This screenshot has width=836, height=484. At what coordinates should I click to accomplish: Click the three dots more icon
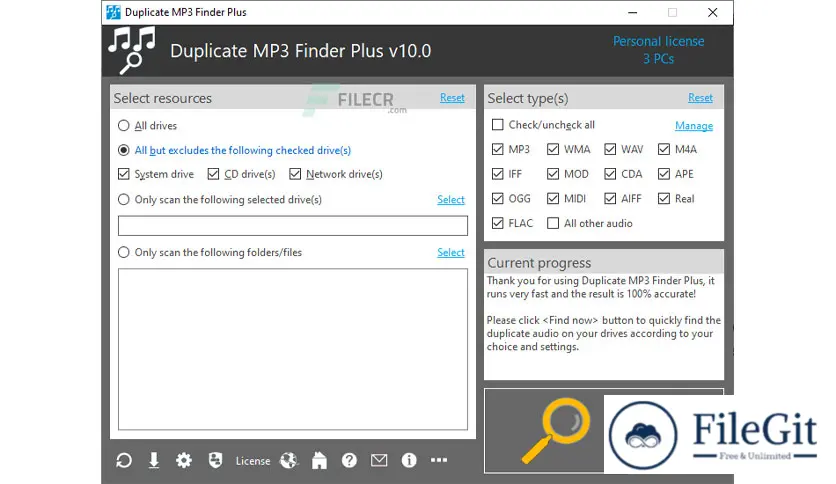coord(439,460)
